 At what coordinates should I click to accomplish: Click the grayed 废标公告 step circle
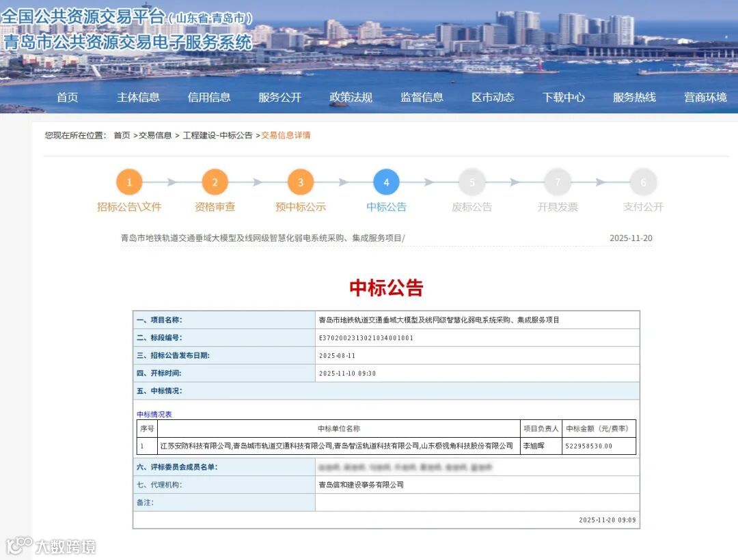(471, 182)
